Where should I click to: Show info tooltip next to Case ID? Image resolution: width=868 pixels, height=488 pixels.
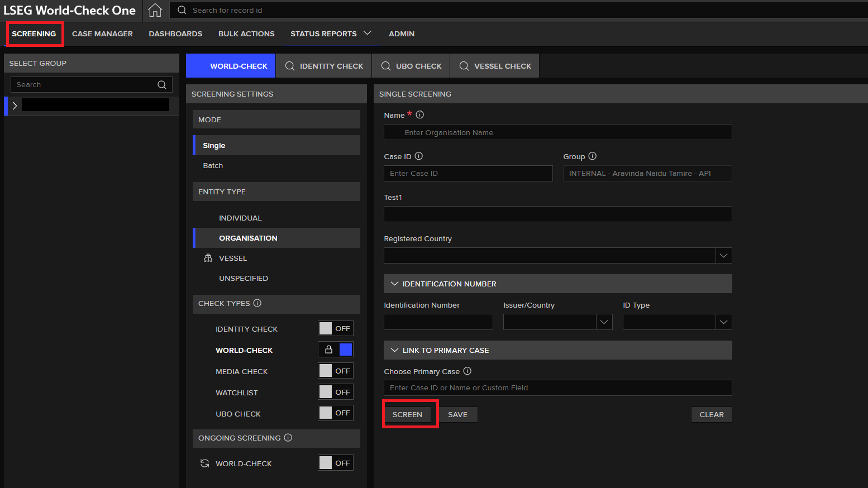pyautogui.click(x=419, y=156)
